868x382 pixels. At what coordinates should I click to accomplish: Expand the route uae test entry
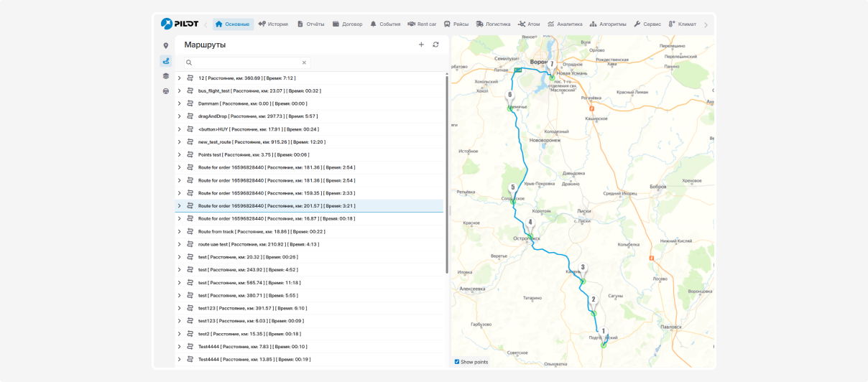tap(180, 244)
